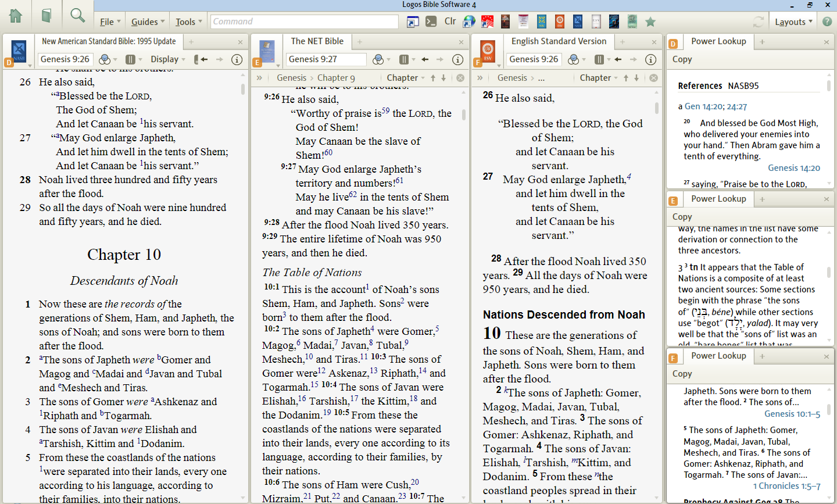837x504 pixels.
Task: Close the NET Bible locator bar
Action: [460, 78]
